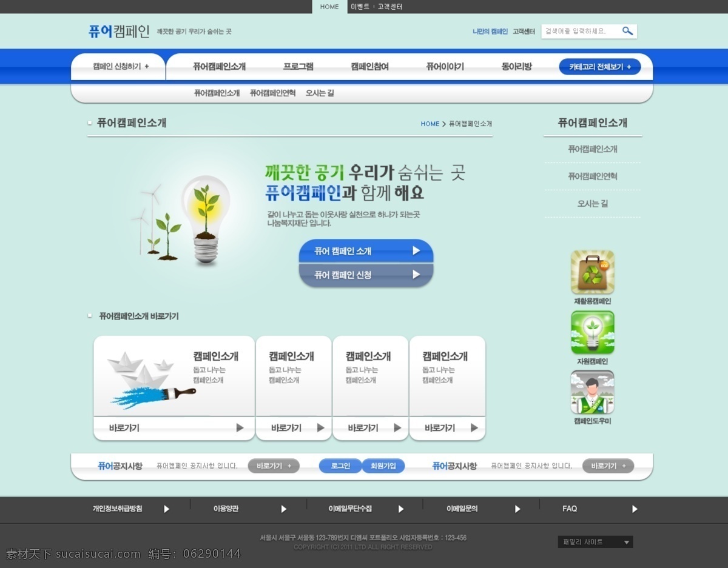Select 오시는 길 in right sidebar
Viewport: 728px width, 568px height.
[x=593, y=204]
